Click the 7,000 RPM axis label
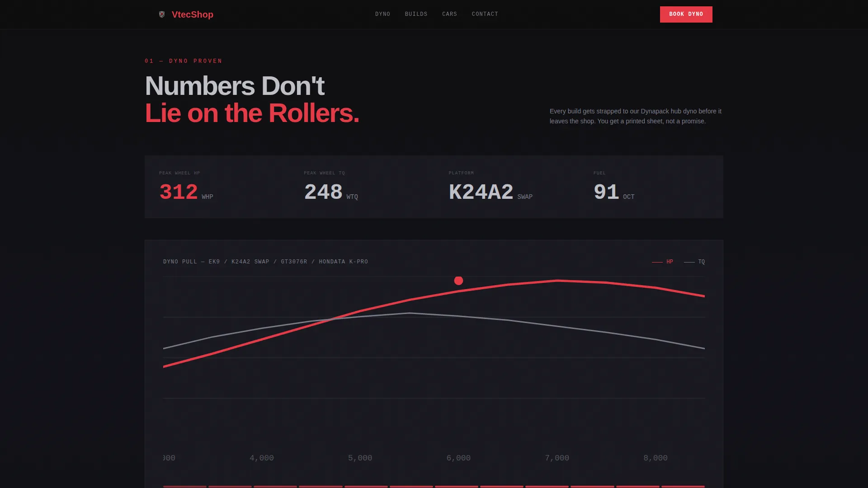This screenshot has height=488, width=868. point(557,458)
